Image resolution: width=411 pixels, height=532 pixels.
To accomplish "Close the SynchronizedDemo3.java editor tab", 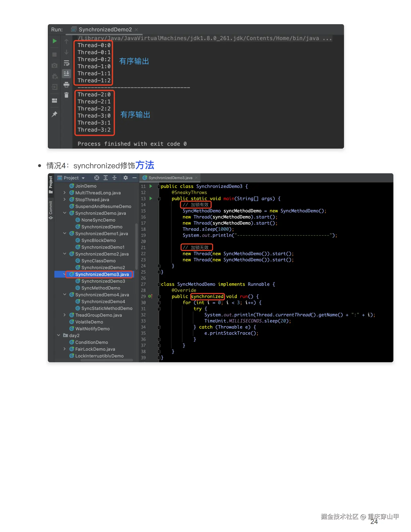I will 196,178.
